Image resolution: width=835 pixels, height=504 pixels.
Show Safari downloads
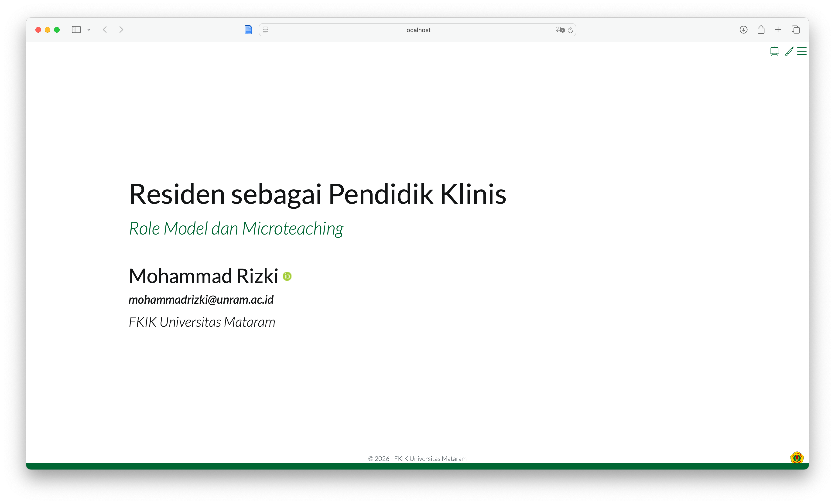743,30
